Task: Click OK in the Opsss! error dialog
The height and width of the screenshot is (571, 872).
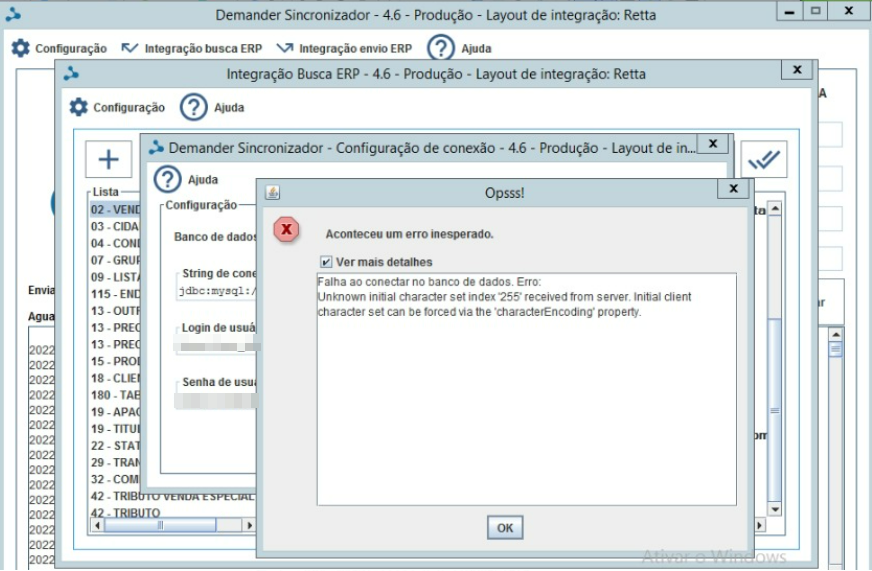Action: (x=504, y=528)
